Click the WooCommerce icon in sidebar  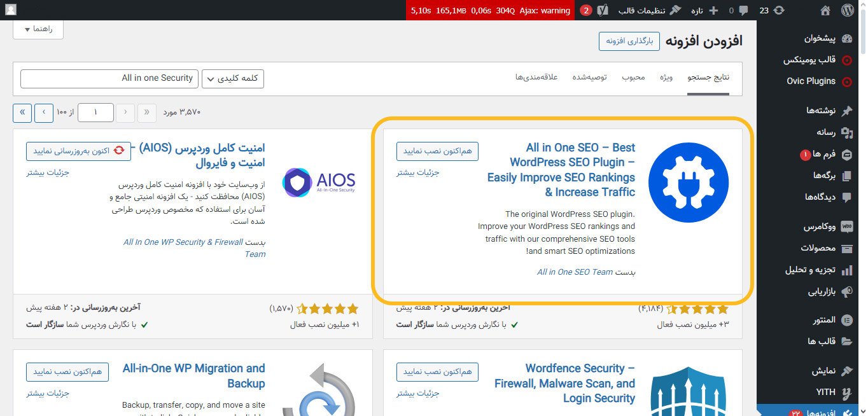[x=847, y=226]
